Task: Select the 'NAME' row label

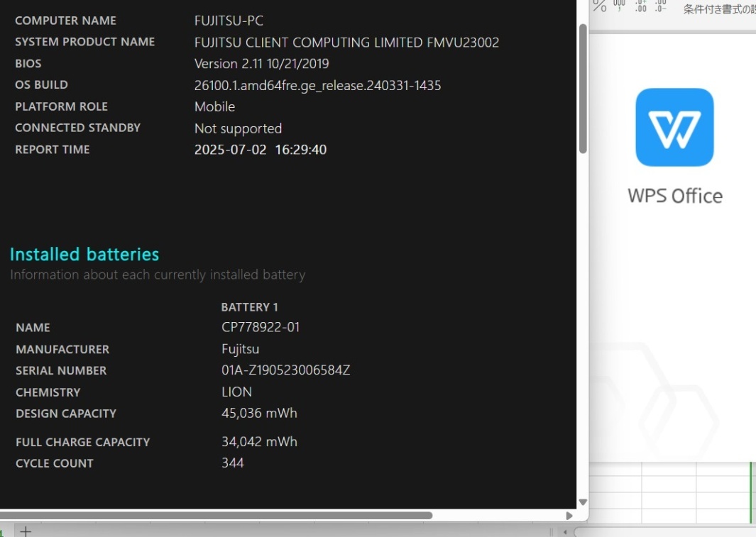Action: click(33, 328)
